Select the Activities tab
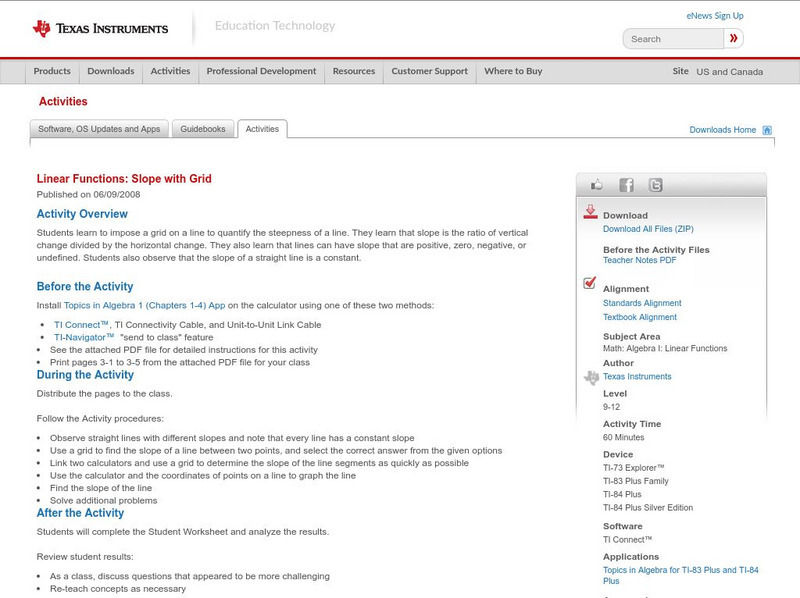The image size is (800, 598). tap(262, 129)
